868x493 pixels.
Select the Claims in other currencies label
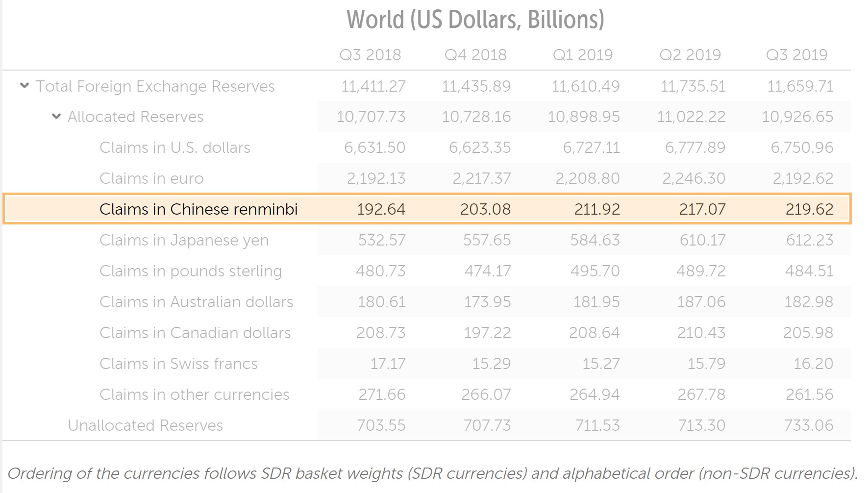tap(194, 394)
